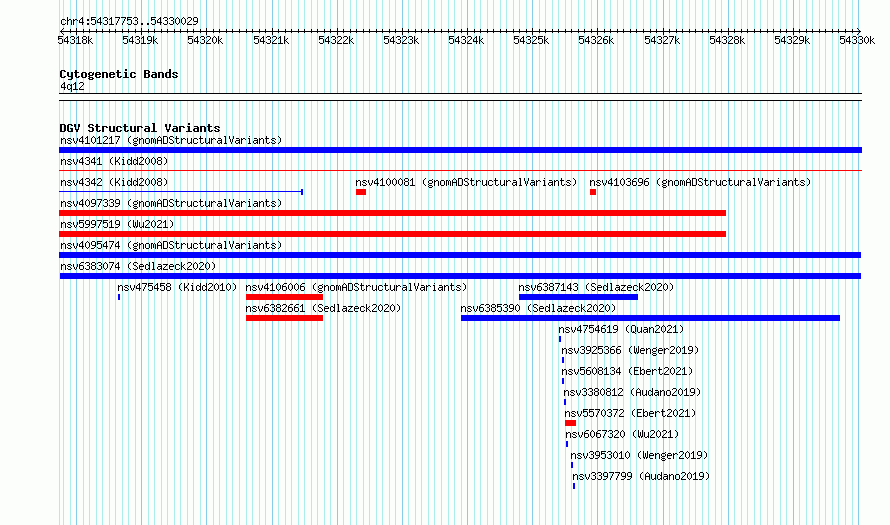Click nsv3380812 (Audano2019) label
The image size is (890, 525).
[632, 392]
